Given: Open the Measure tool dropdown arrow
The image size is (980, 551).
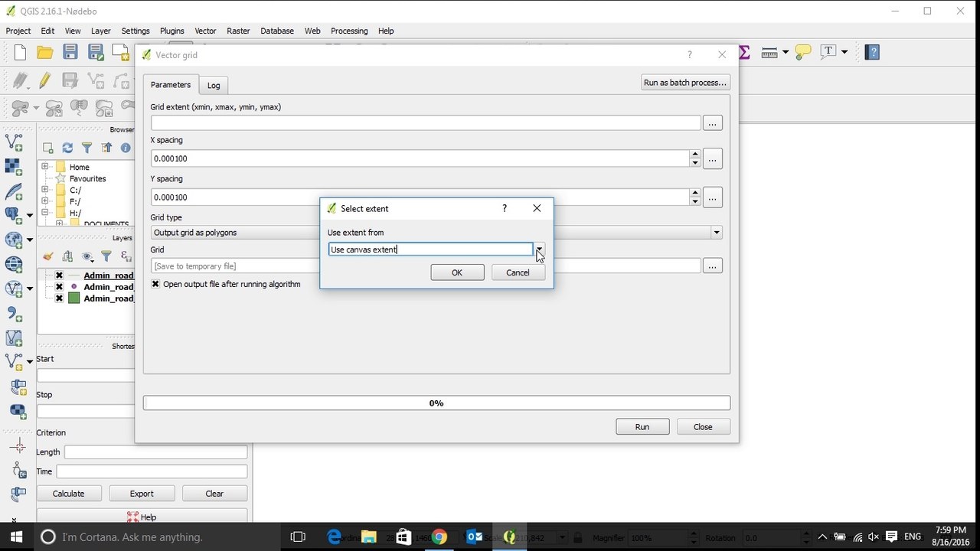Looking at the screenshot, I should (x=786, y=52).
